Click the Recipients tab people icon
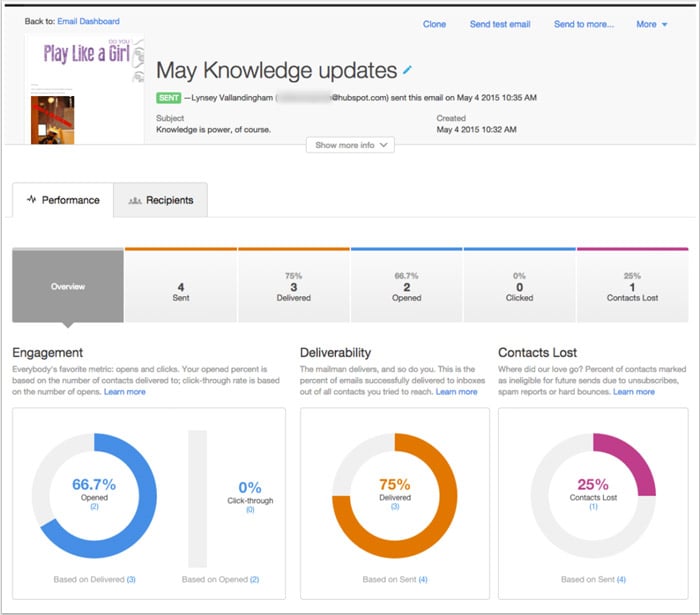 134,200
